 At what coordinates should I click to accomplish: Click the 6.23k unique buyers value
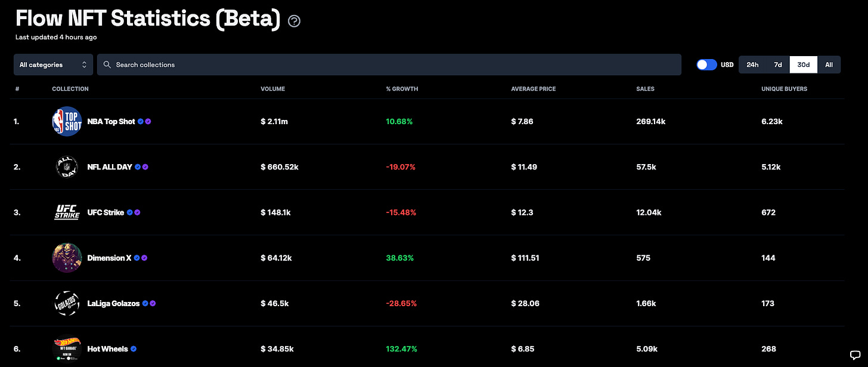point(772,121)
